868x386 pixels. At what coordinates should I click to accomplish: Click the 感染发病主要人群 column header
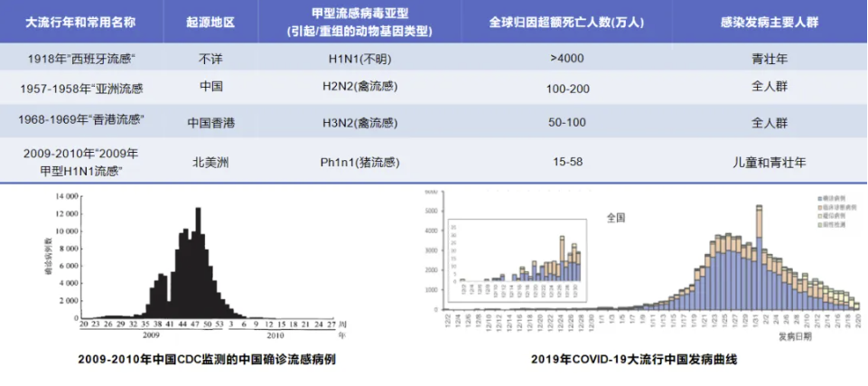tap(770, 23)
